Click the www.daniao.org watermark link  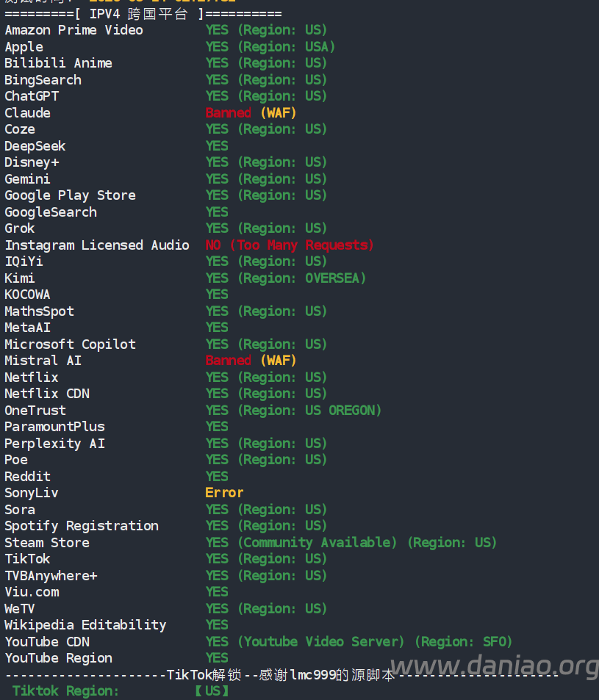pos(495,666)
